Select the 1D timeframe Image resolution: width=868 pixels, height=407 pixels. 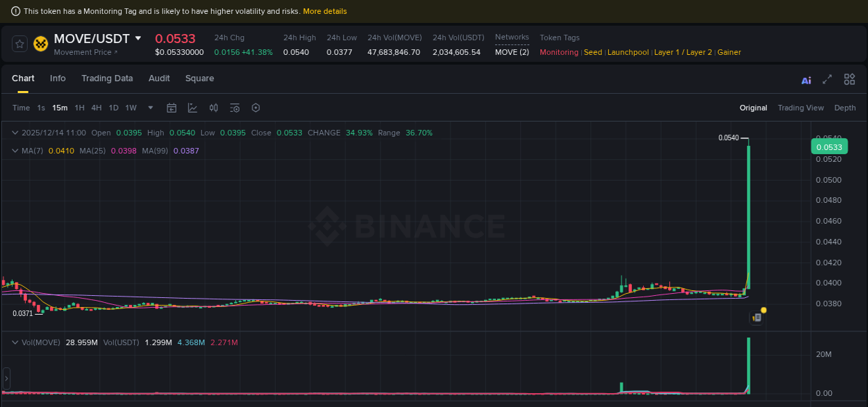pos(113,108)
